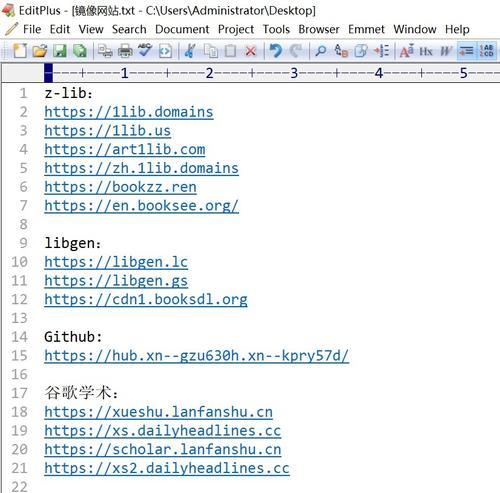
Task: Click the 'z-lib:' heading text
Action: pos(68,93)
